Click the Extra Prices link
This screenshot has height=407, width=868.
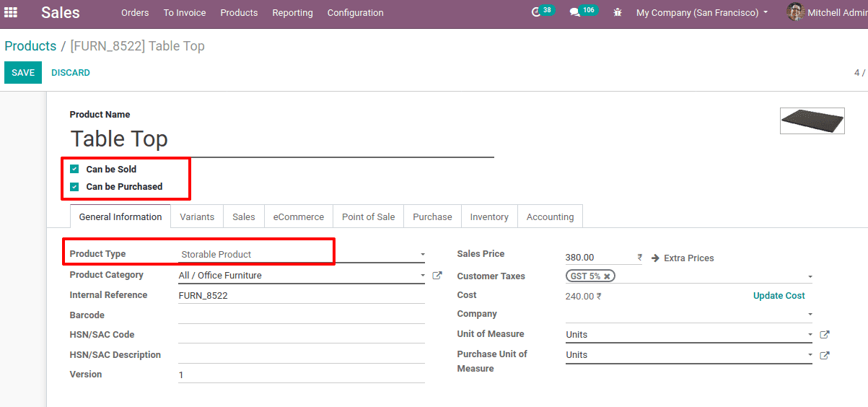click(x=689, y=258)
